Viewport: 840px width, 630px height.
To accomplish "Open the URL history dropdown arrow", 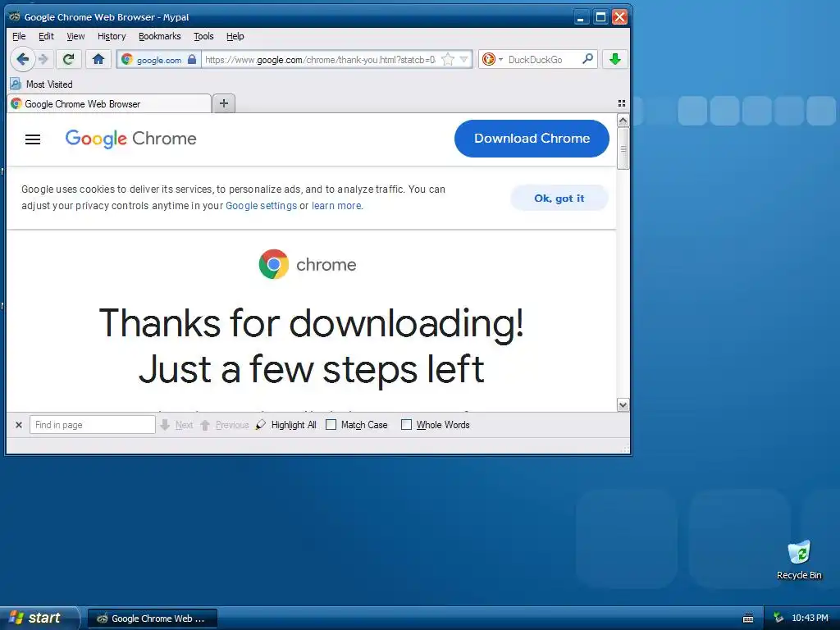I will point(464,59).
